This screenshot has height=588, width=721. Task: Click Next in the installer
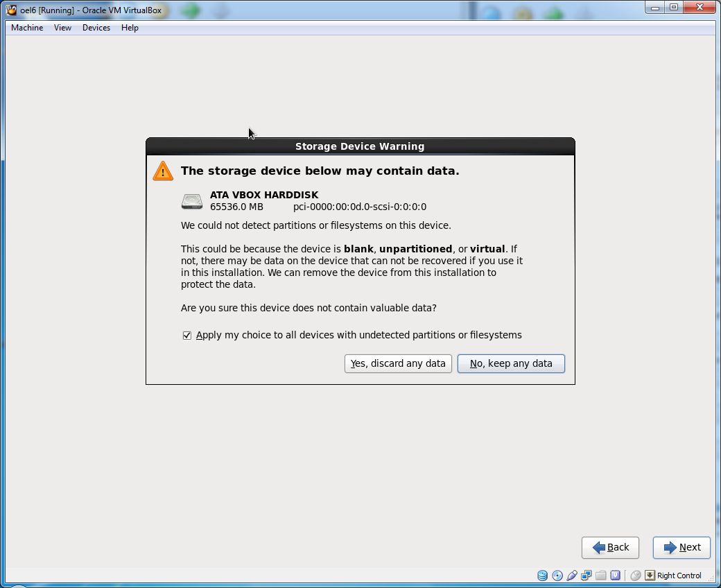pos(681,548)
